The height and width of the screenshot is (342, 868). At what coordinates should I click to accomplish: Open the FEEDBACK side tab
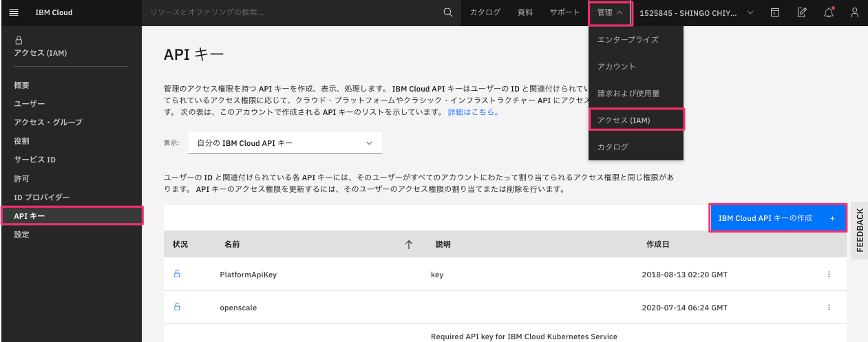[859, 231]
